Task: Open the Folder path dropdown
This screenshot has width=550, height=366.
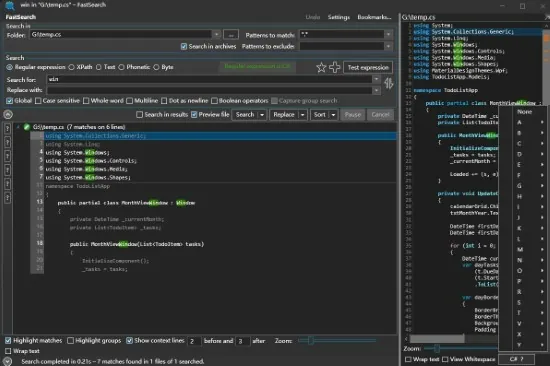Action: [x=217, y=34]
